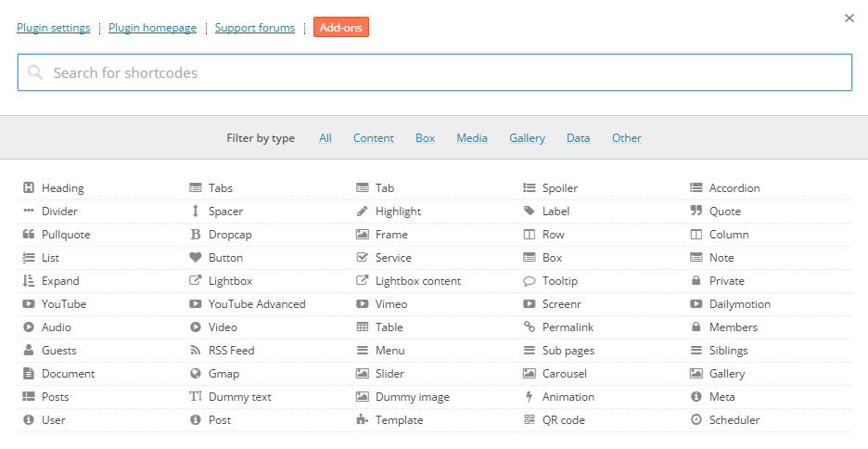This screenshot has height=449, width=868.
Task: Click the Divider dots icon
Action: tap(28, 211)
